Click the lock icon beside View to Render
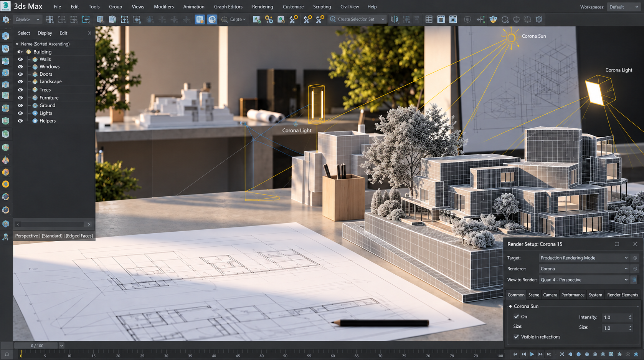Image resolution: width=644 pixels, height=360 pixels. pos(634,280)
